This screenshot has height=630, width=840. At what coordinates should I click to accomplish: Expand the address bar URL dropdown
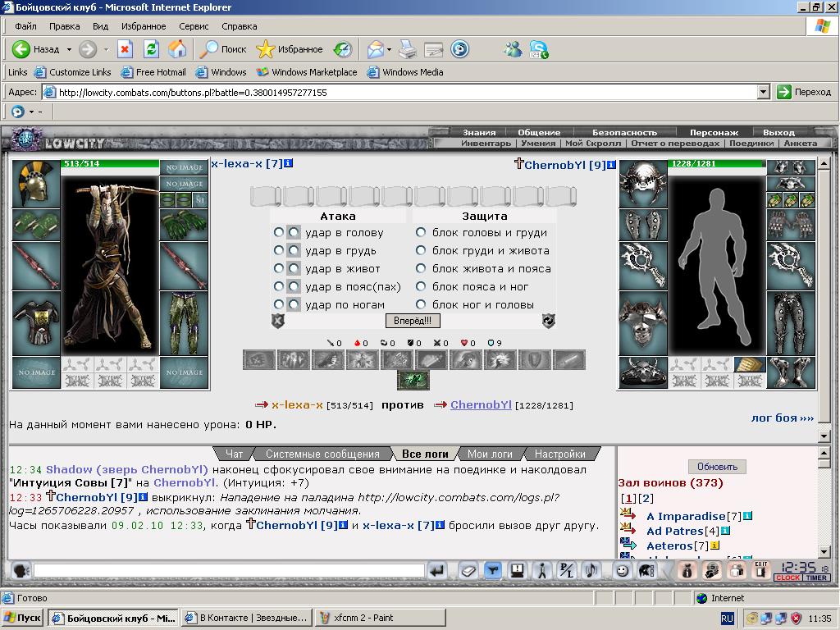(x=764, y=92)
